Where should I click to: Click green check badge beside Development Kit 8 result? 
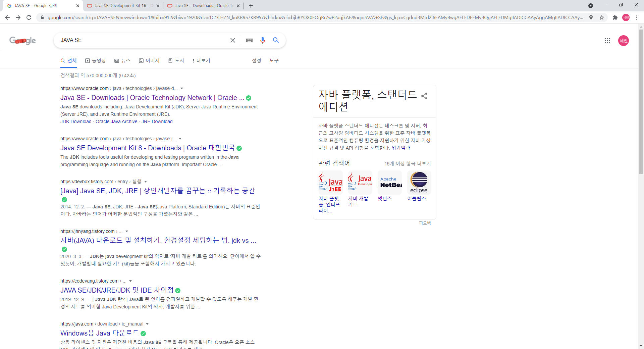[239, 148]
